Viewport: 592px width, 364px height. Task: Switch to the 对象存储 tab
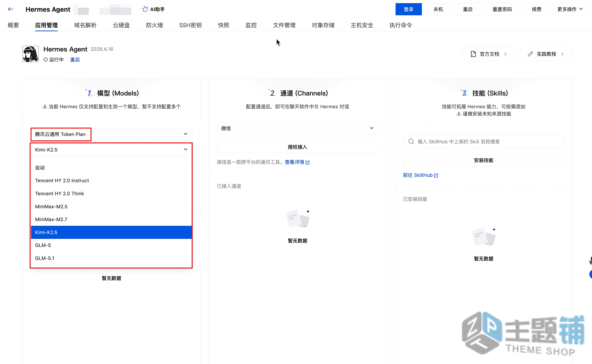323,25
